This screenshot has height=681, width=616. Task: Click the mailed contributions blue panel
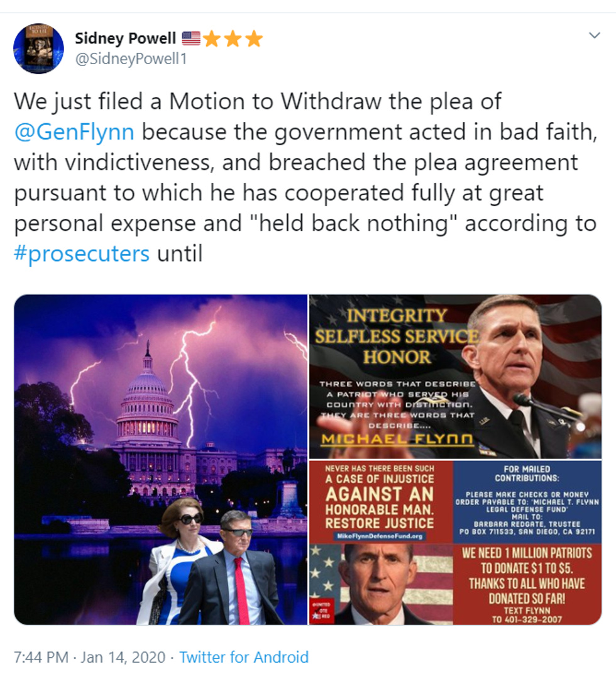point(527,502)
